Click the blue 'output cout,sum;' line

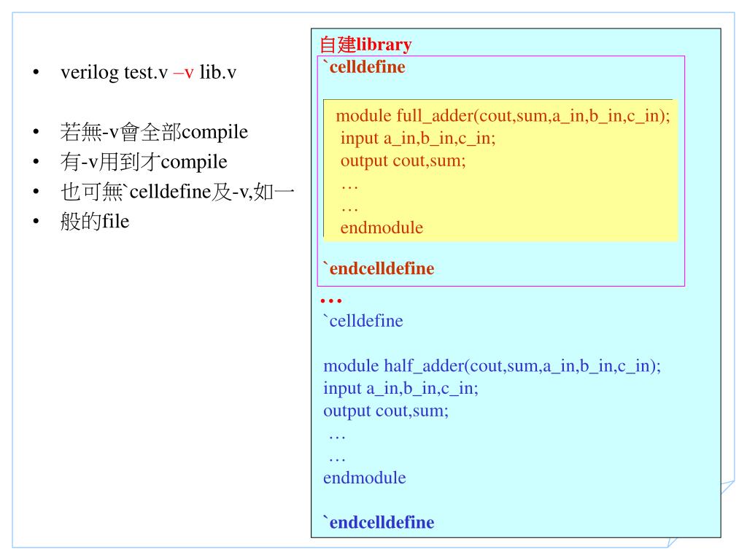pos(386,411)
